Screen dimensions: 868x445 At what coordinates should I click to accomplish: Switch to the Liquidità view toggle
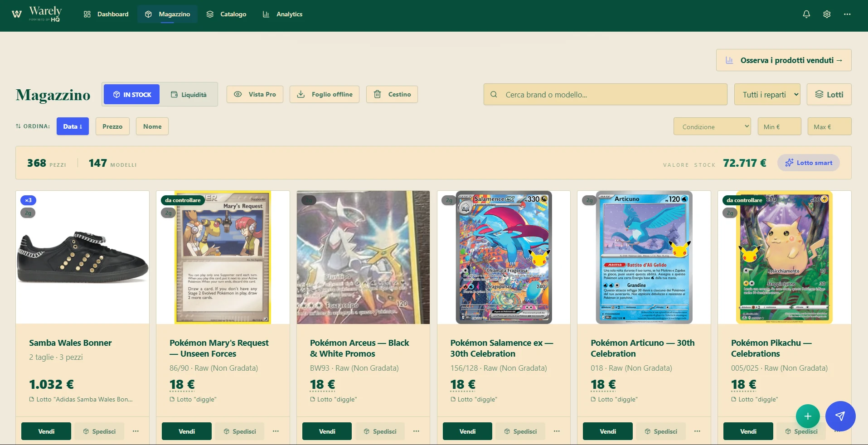pyautogui.click(x=188, y=94)
